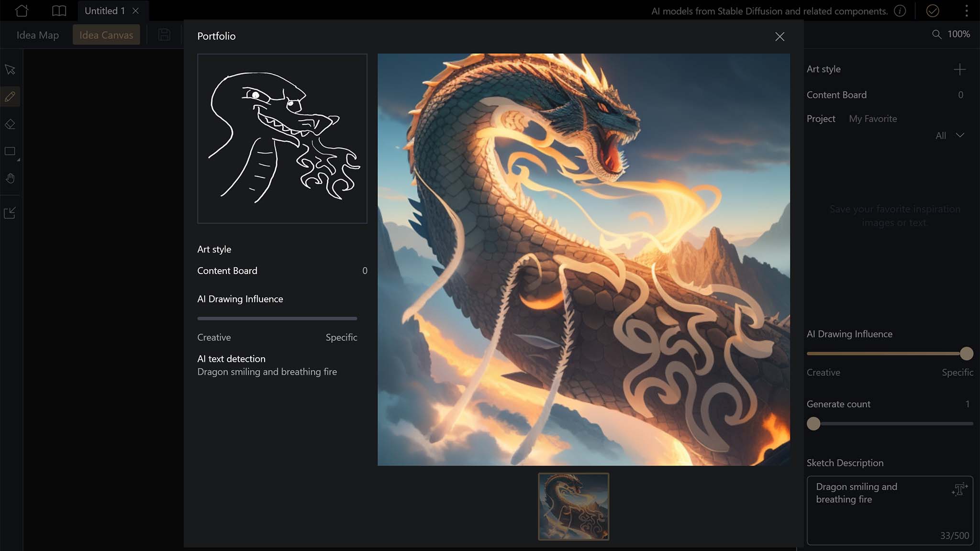Switch to the Idea Canvas tab
This screenshot has width=980, height=551.
[106, 34]
